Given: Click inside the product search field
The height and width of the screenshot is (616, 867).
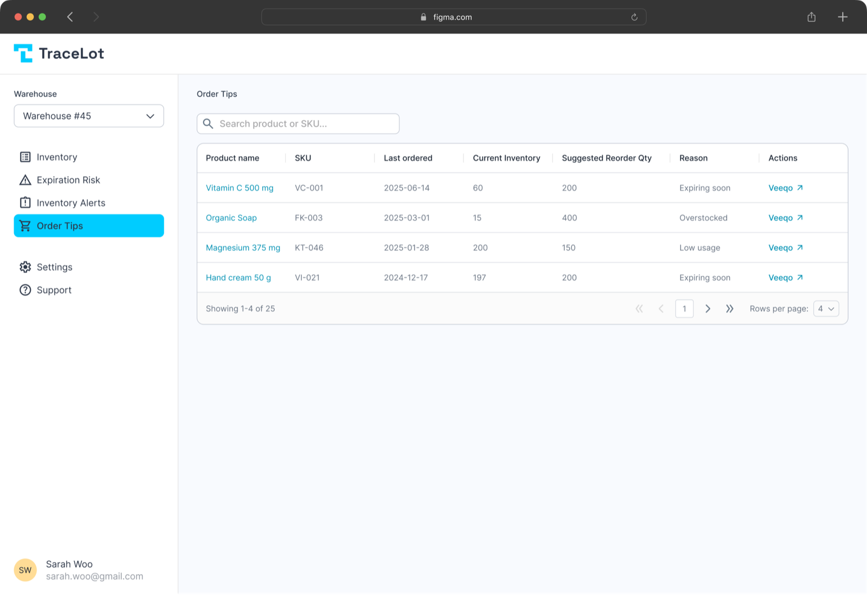Looking at the screenshot, I should (298, 124).
